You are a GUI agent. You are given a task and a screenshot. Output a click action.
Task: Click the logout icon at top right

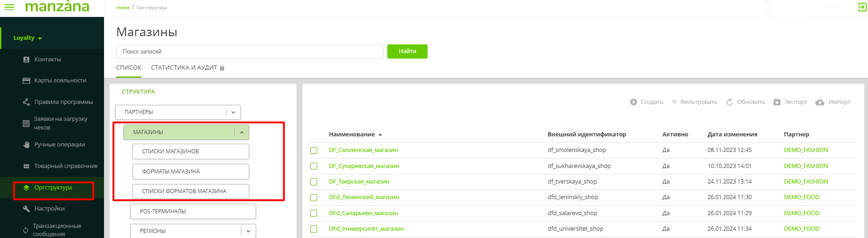[x=862, y=7]
